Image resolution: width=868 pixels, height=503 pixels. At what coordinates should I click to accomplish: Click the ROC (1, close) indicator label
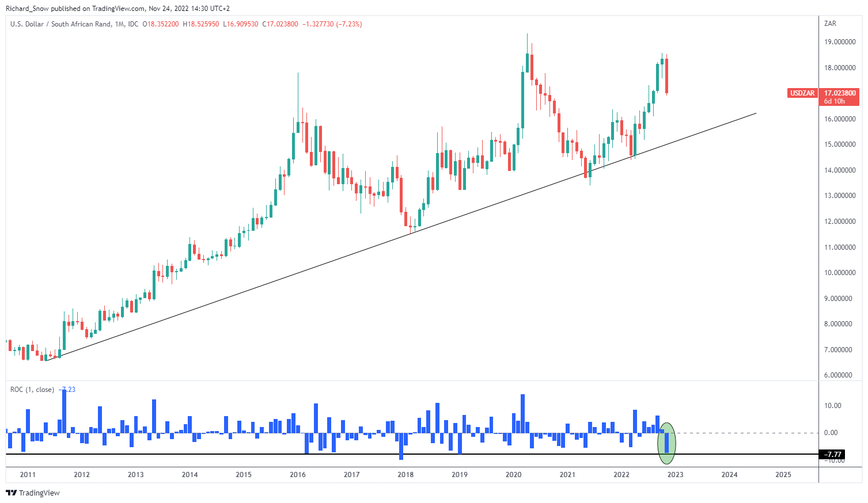(x=32, y=390)
